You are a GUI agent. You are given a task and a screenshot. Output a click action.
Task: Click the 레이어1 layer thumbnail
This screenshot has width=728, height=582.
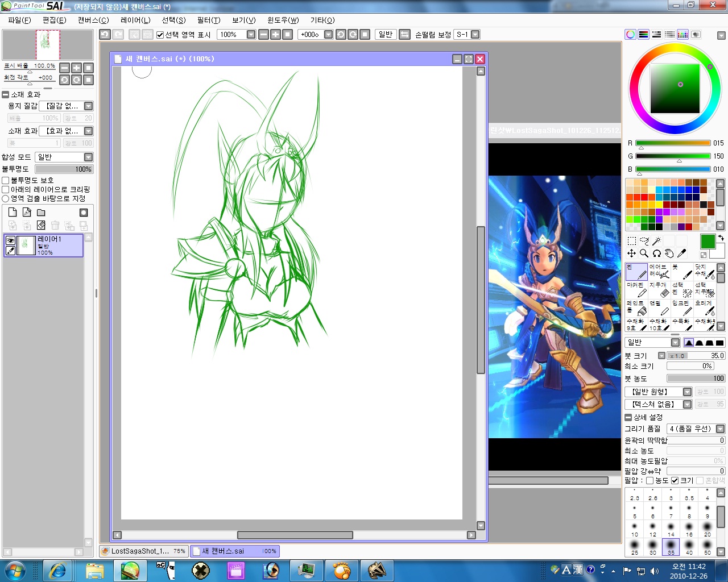[26, 246]
